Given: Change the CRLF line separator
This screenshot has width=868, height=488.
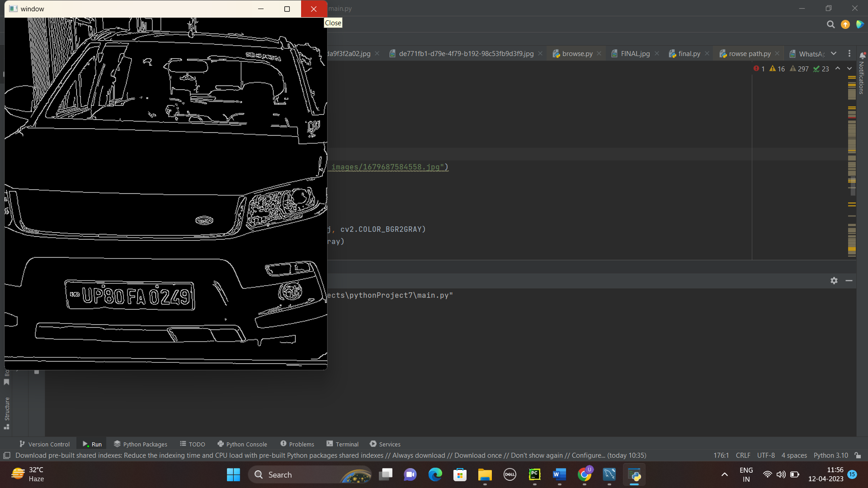Looking at the screenshot, I should click(743, 455).
